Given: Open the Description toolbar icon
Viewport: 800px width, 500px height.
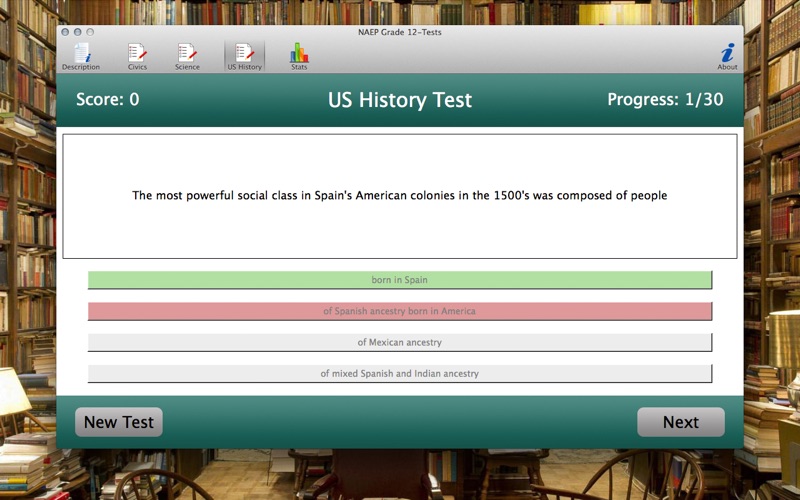Looking at the screenshot, I should pyautogui.click(x=81, y=57).
